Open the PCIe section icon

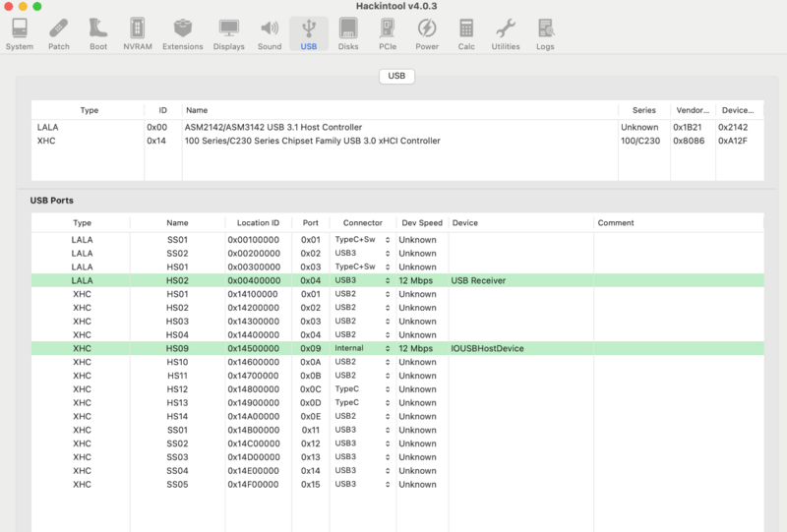click(x=387, y=33)
